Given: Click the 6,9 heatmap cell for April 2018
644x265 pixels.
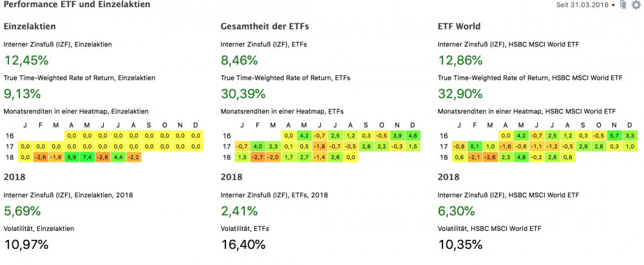Looking at the screenshot, I should coord(71,157).
